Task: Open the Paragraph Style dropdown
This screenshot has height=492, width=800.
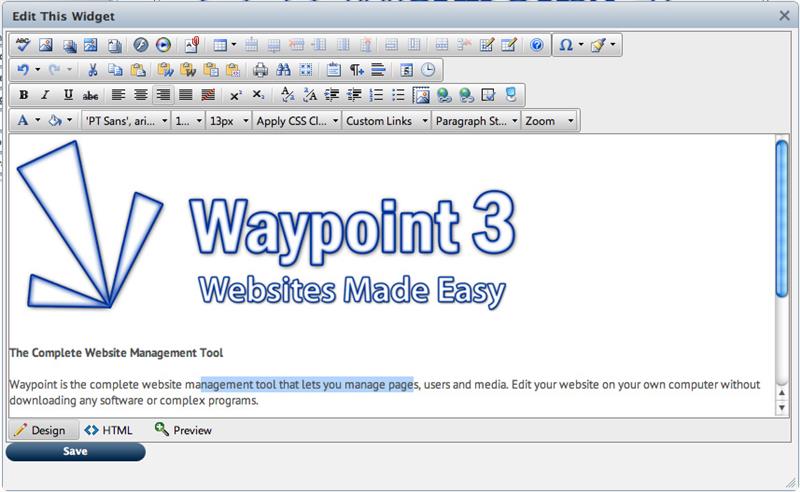Action: (x=476, y=121)
